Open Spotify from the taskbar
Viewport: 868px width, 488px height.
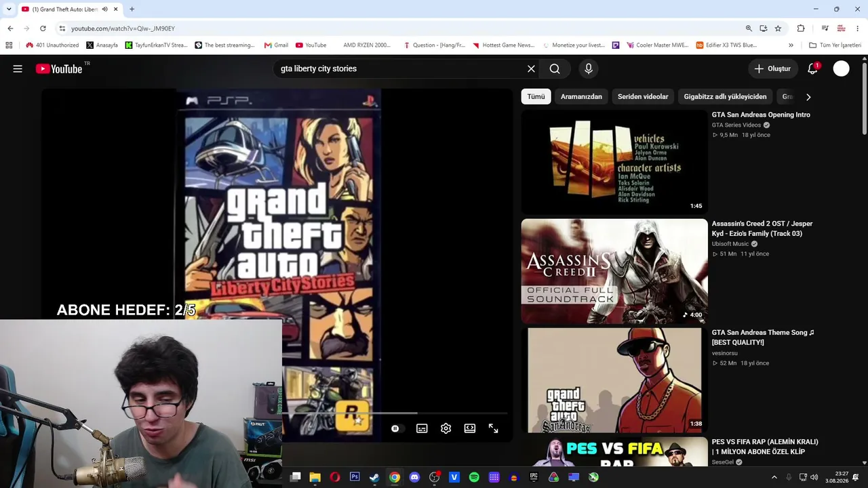[x=474, y=477]
